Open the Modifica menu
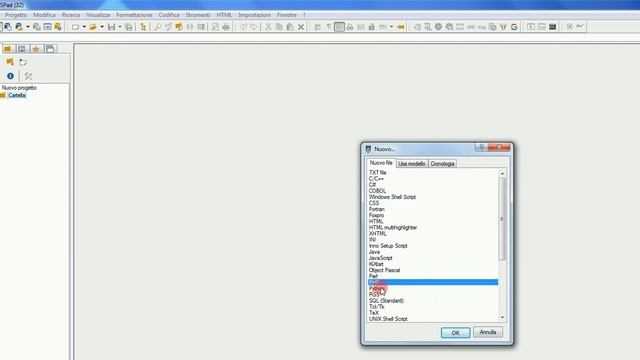This screenshot has height=360, width=640. 44,15
